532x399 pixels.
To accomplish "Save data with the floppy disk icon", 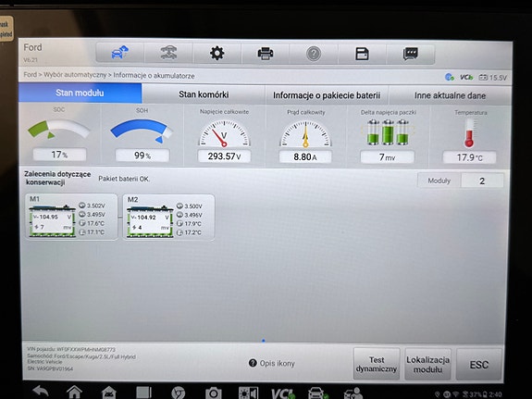I will (x=362, y=54).
